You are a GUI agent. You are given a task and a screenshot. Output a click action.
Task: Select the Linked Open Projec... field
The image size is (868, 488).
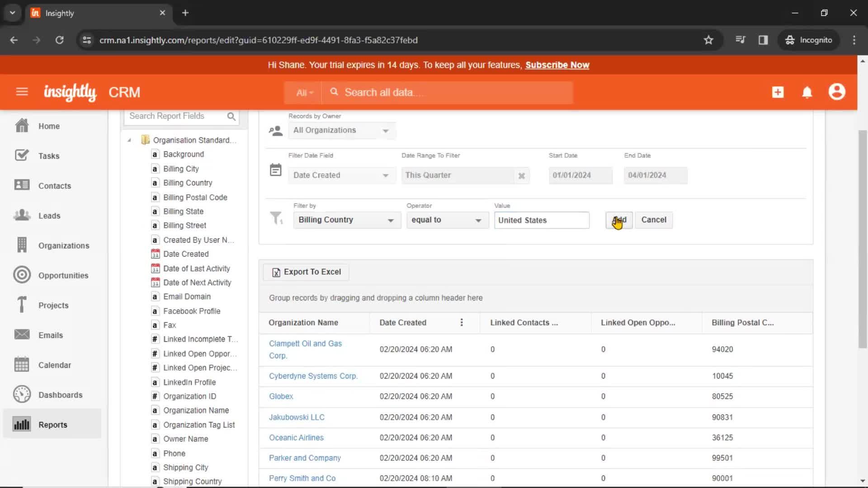pos(200,368)
